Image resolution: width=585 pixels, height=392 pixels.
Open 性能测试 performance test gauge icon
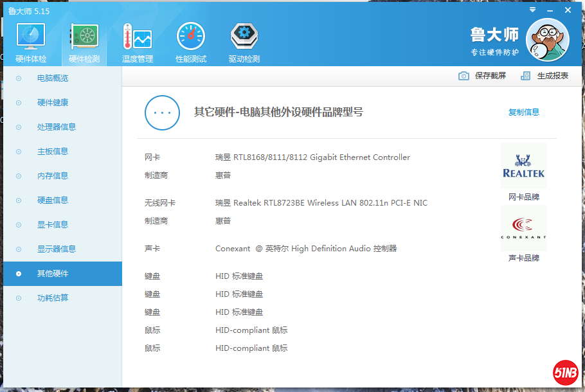click(x=191, y=39)
